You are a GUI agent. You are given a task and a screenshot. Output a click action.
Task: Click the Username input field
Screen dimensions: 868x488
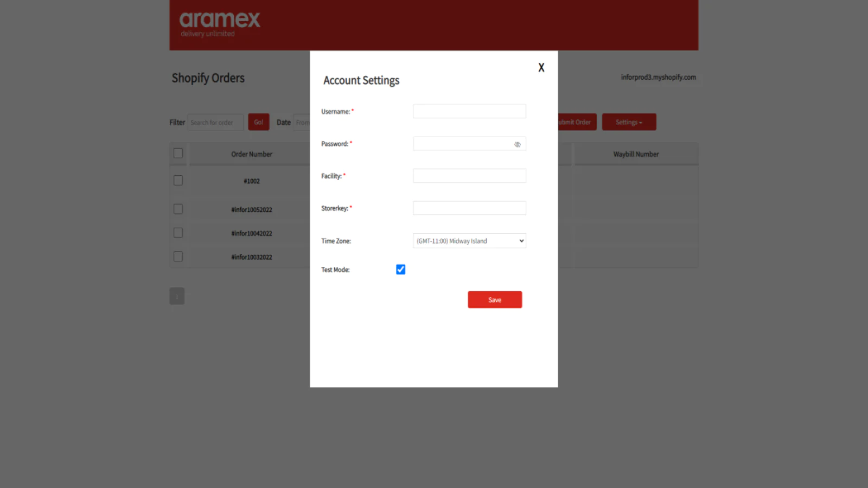[x=469, y=111]
